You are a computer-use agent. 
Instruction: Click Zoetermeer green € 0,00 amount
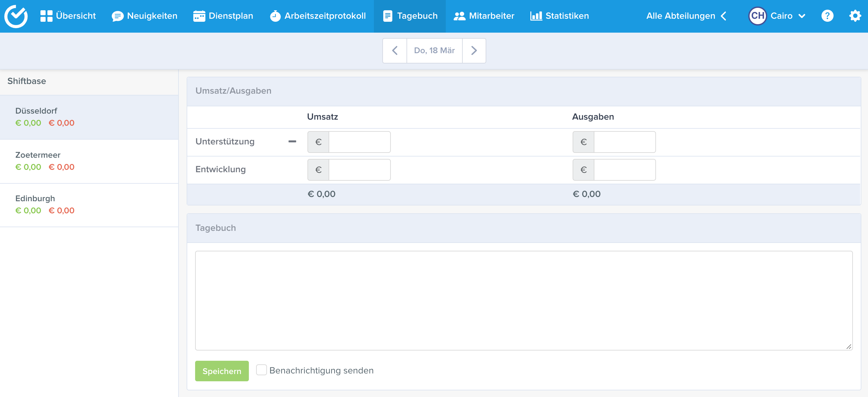coord(28,167)
